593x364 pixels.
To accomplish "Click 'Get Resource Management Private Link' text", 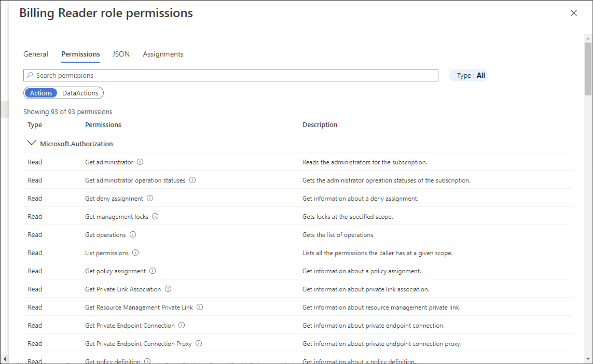I will point(139,307).
